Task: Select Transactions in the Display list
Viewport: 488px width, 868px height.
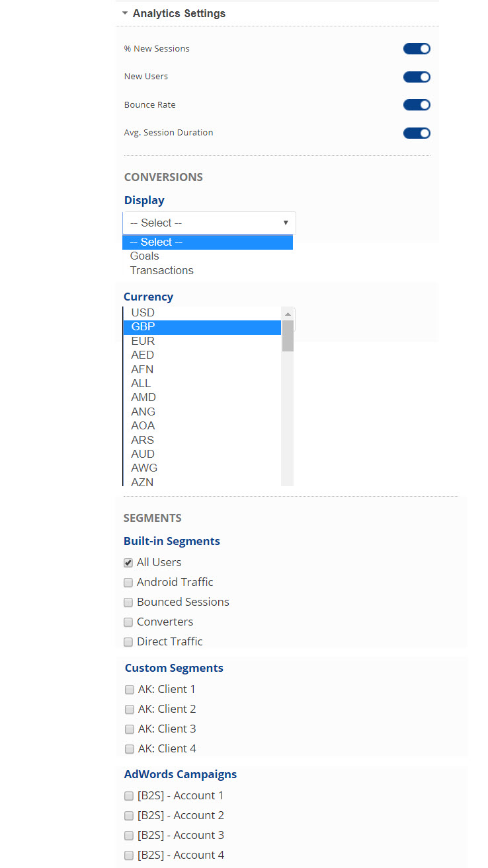Action: pyautogui.click(x=162, y=271)
